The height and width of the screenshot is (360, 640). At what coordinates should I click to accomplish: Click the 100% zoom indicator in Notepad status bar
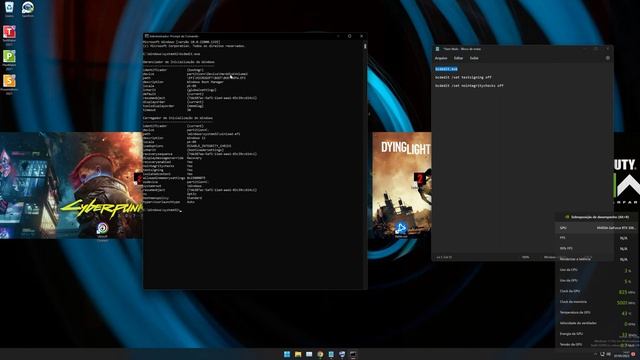[525, 257]
